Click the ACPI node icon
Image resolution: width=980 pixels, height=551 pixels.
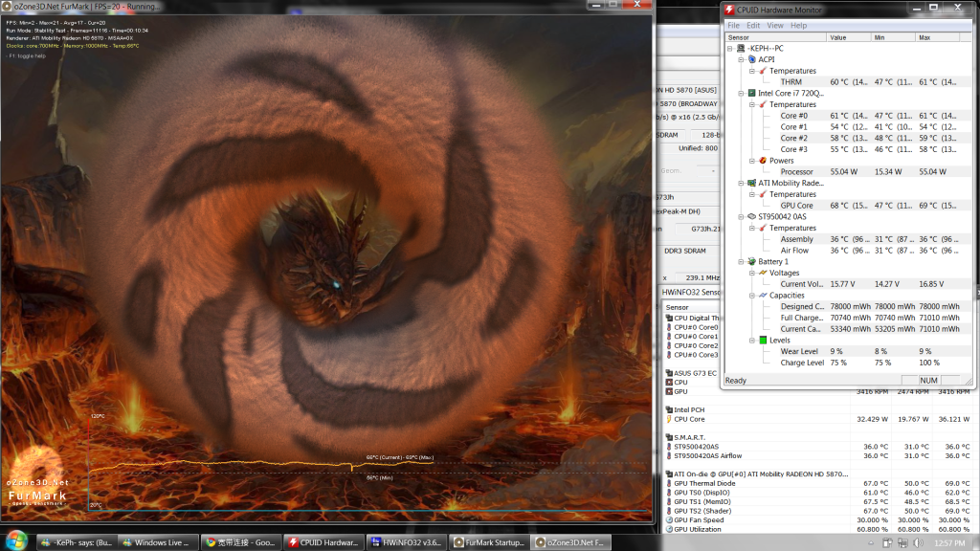pyautogui.click(x=752, y=59)
